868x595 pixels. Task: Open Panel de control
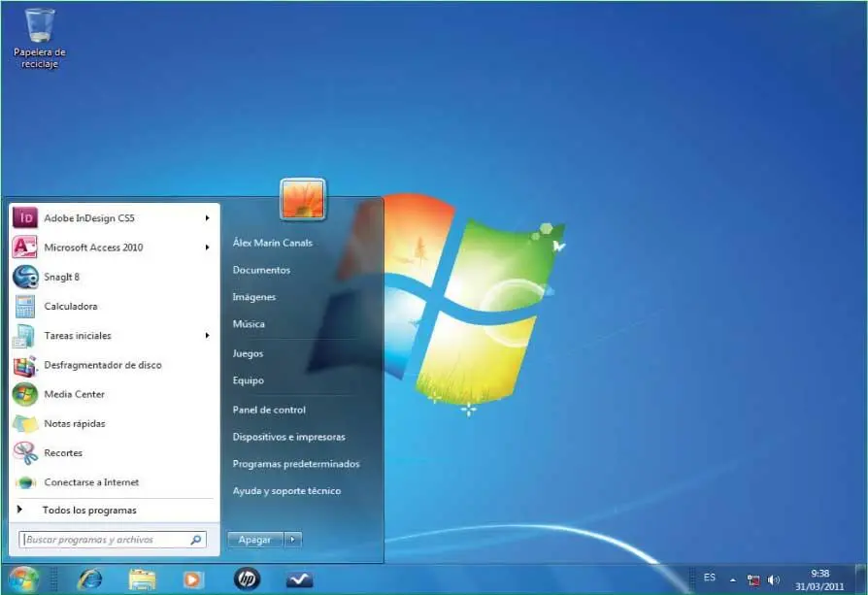[x=269, y=410]
